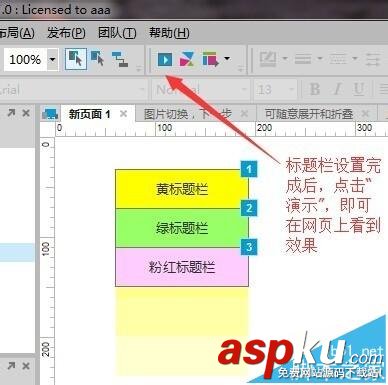
Task: Close the 可随意展开和折叠 tab
Action: 366,114
